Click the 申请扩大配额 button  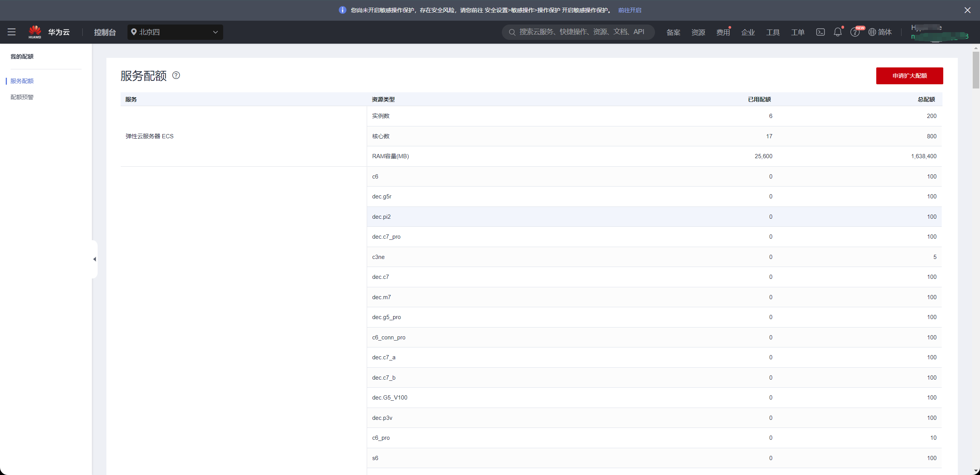(909, 76)
